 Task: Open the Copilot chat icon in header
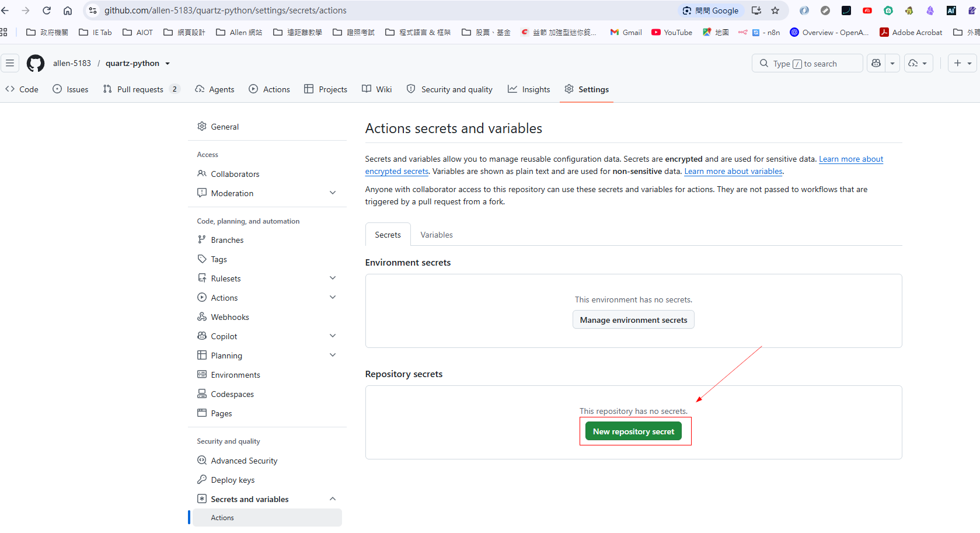(x=876, y=63)
